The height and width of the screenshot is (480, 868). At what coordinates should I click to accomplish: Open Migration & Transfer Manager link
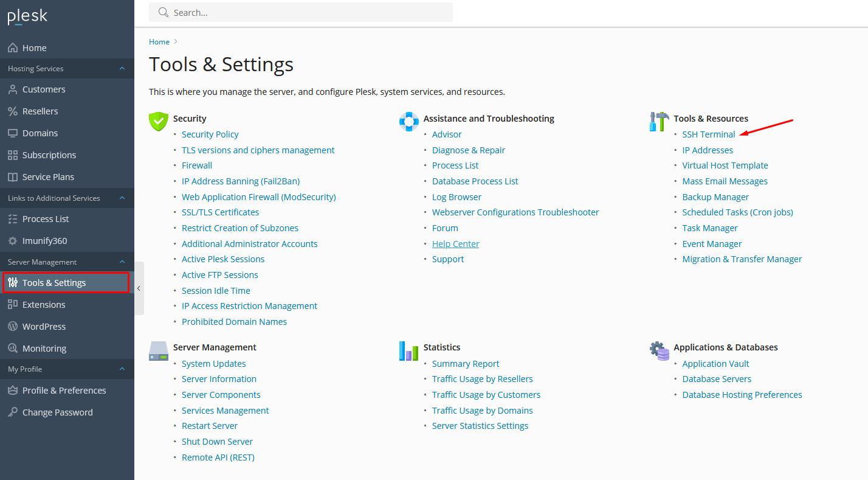[x=742, y=259]
